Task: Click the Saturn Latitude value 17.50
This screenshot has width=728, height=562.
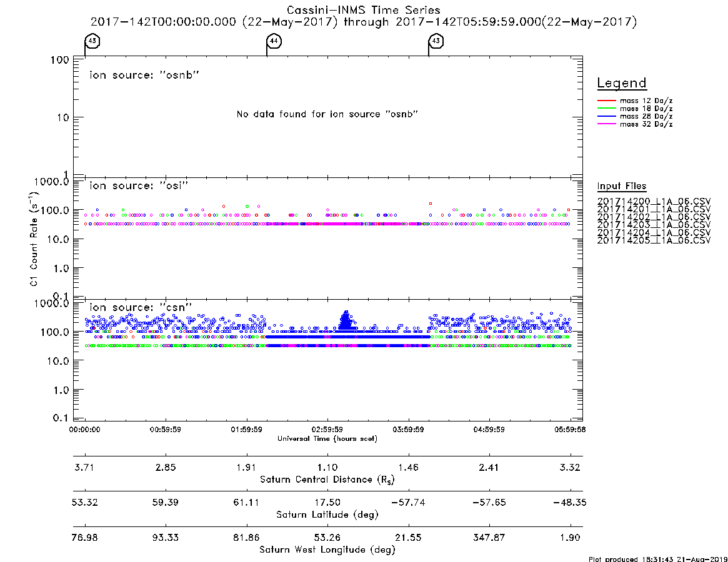Action: (x=327, y=503)
